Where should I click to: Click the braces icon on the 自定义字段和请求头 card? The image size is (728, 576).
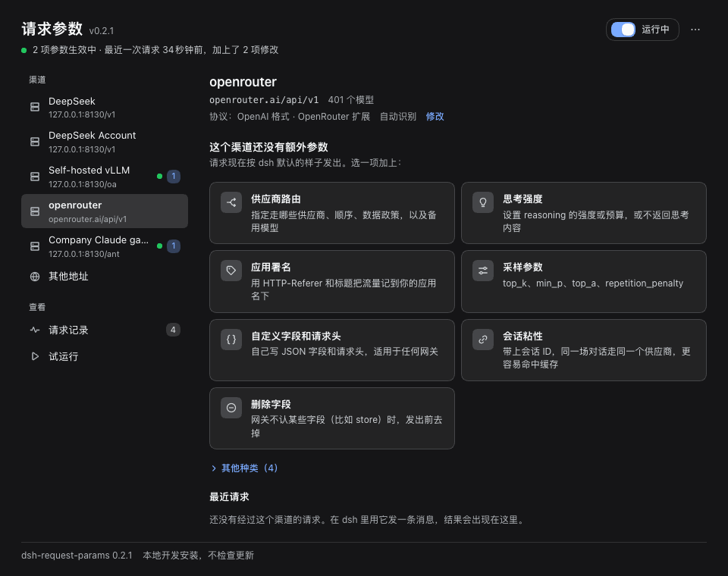(231, 340)
